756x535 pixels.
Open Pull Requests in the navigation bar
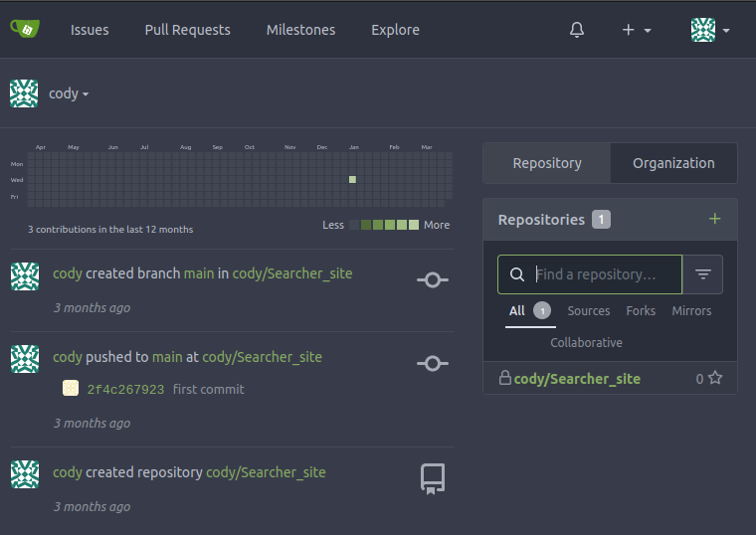(x=187, y=30)
